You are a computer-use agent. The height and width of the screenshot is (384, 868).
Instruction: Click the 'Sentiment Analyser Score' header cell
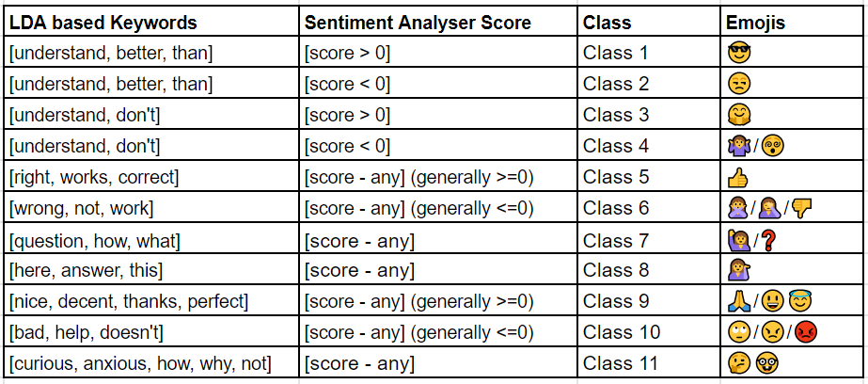[x=417, y=22]
